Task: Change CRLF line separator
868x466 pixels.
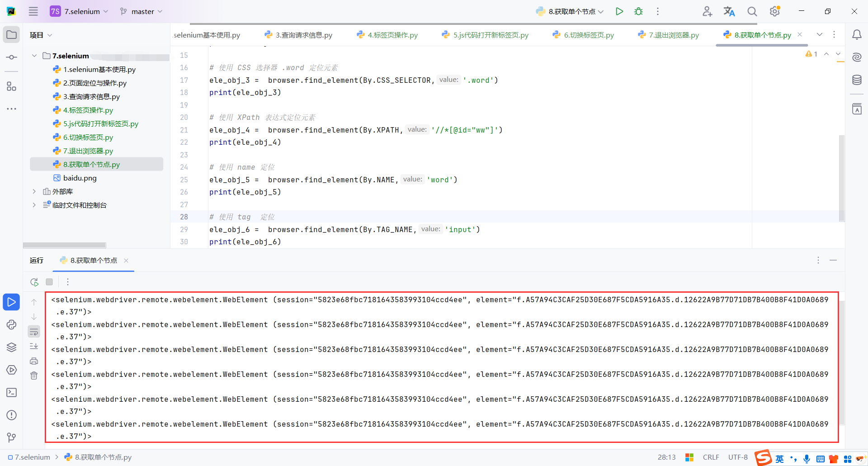Action: (x=711, y=457)
